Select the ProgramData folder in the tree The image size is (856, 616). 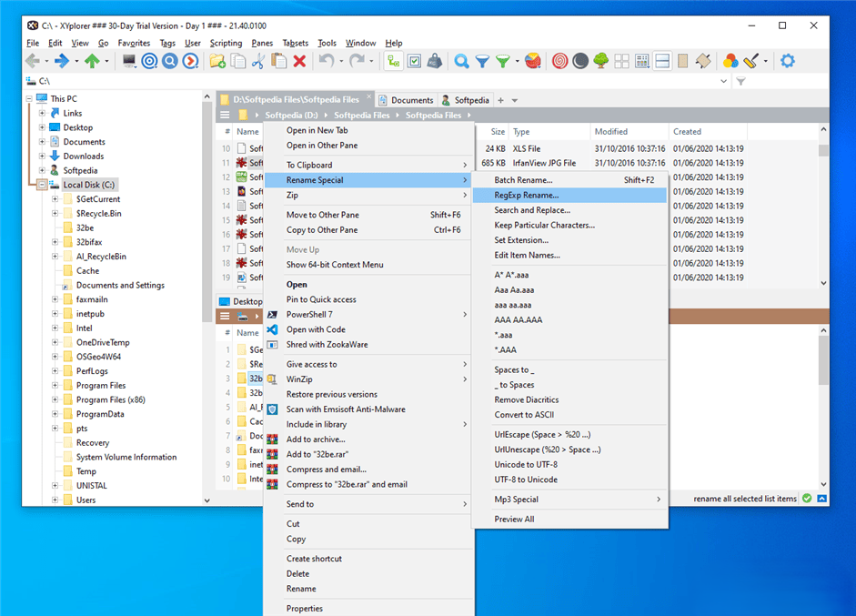[100, 415]
